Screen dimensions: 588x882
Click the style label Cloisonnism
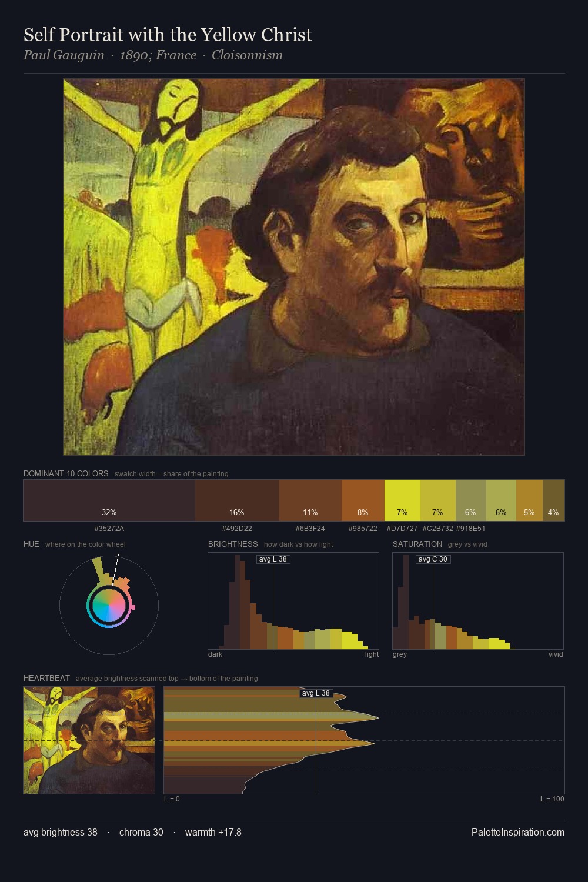click(247, 55)
